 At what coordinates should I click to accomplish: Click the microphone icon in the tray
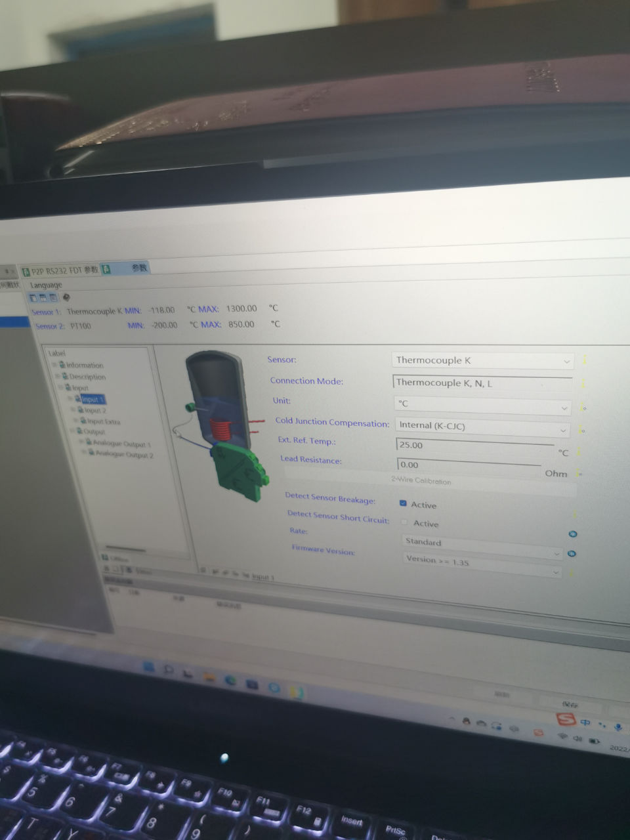tap(618, 727)
